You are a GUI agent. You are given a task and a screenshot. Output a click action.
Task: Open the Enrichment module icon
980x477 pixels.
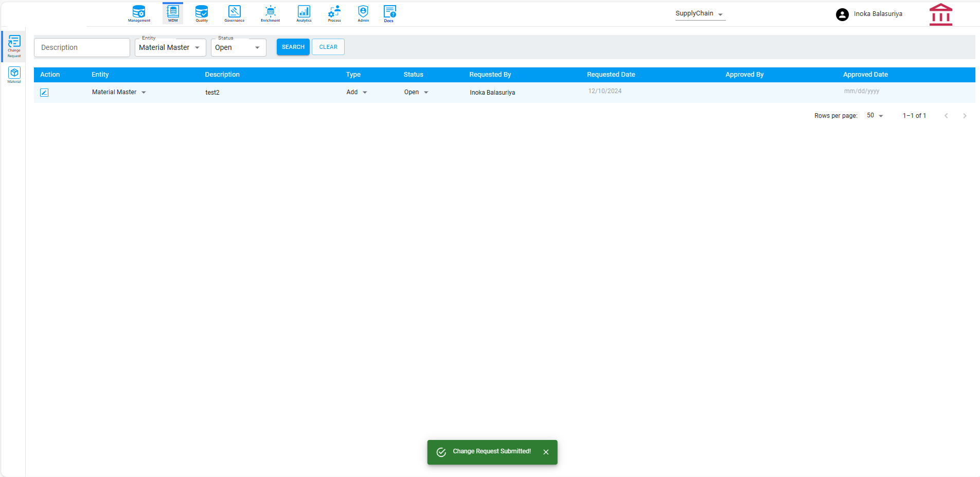pos(270,13)
